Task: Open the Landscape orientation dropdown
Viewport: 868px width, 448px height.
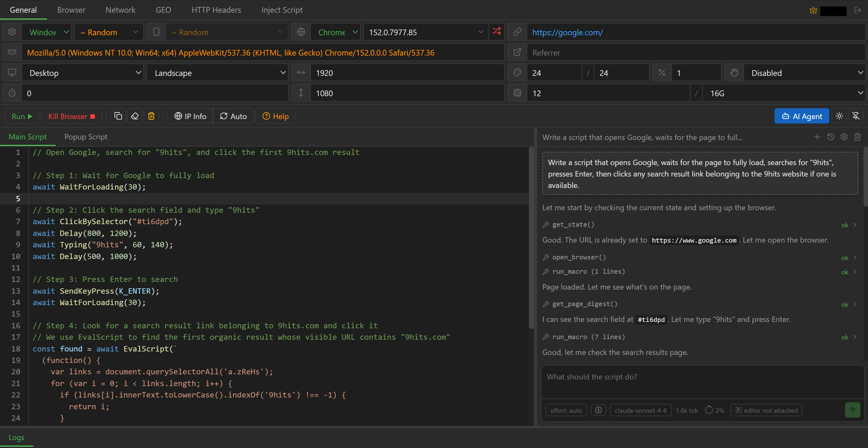Action: 217,73
